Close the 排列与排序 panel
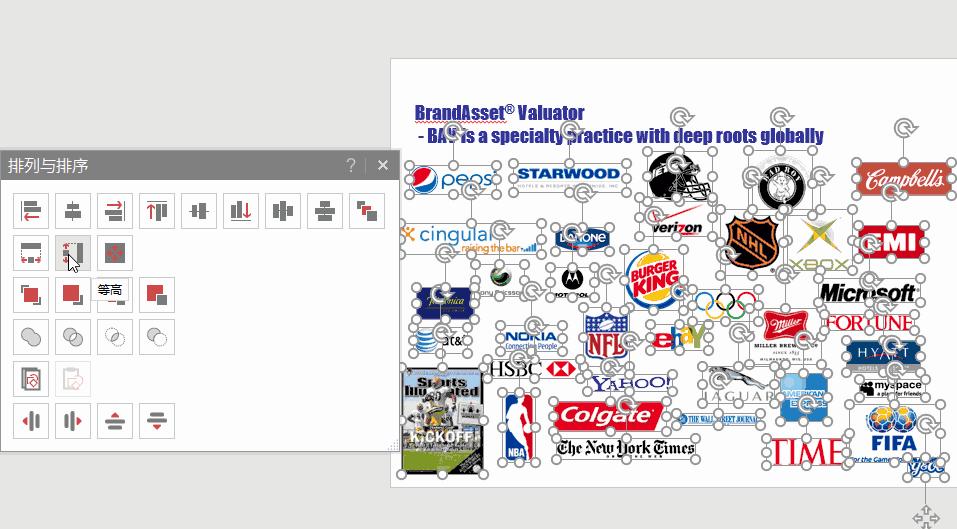This screenshot has width=957, height=529. click(383, 165)
